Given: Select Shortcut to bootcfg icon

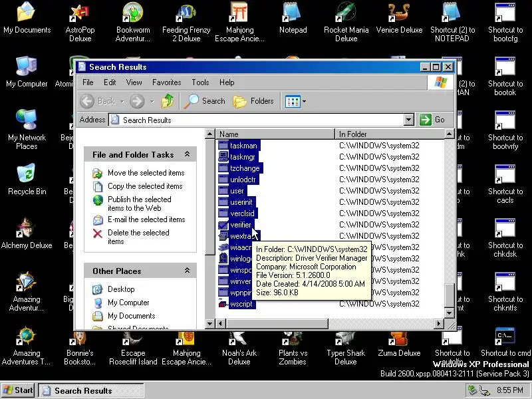Looking at the screenshot, I should [x=505, y=23].
